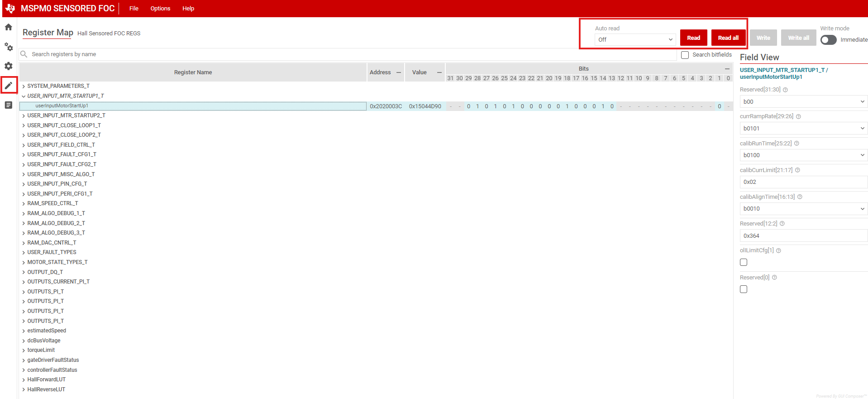The width and height of the screenshot is (868, 399).
Task: Click help icon next to currRampRate[29:26]
Action: pos(798,116)
